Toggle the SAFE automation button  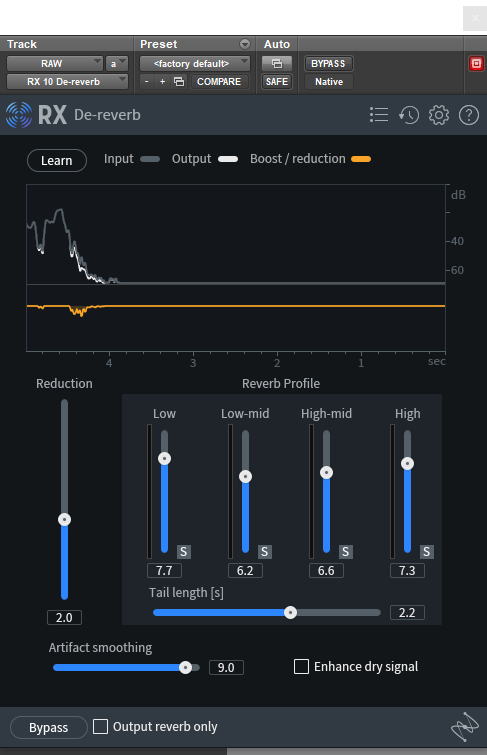(x=277, y=82)
